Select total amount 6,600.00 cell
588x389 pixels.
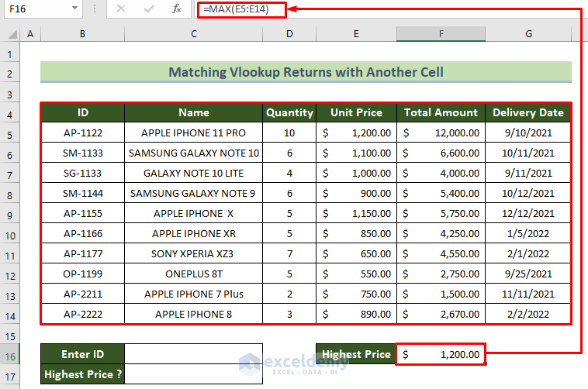click(x=441, y=153)
